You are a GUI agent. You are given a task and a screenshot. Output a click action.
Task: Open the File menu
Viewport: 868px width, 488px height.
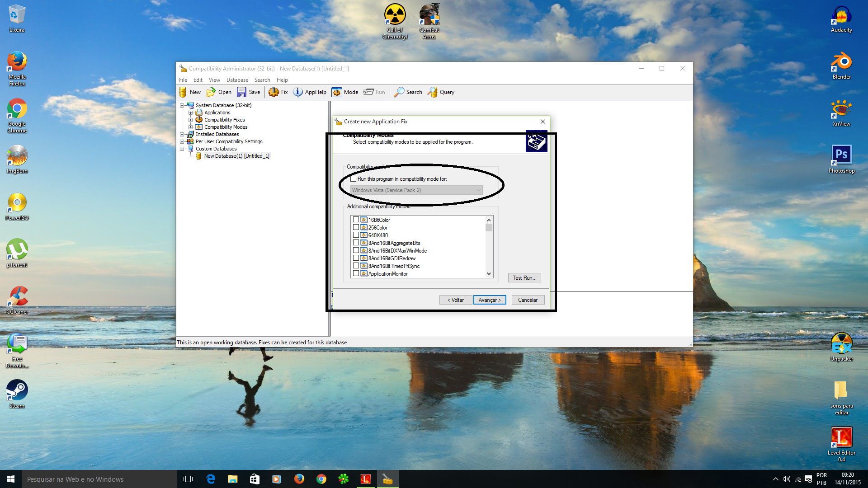pos(183,80)
